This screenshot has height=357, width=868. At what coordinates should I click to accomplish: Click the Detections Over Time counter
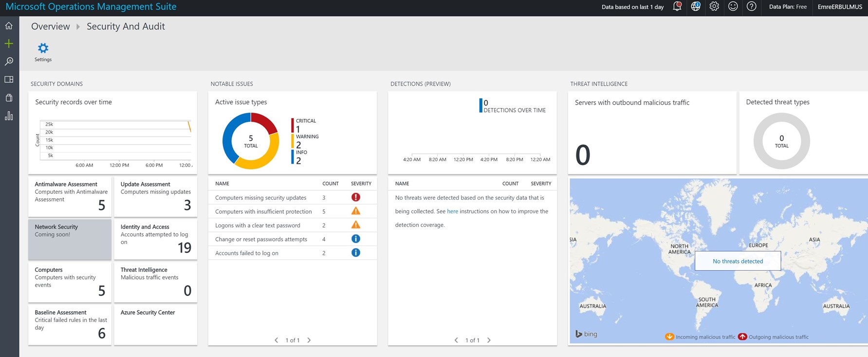click(513, 106)
